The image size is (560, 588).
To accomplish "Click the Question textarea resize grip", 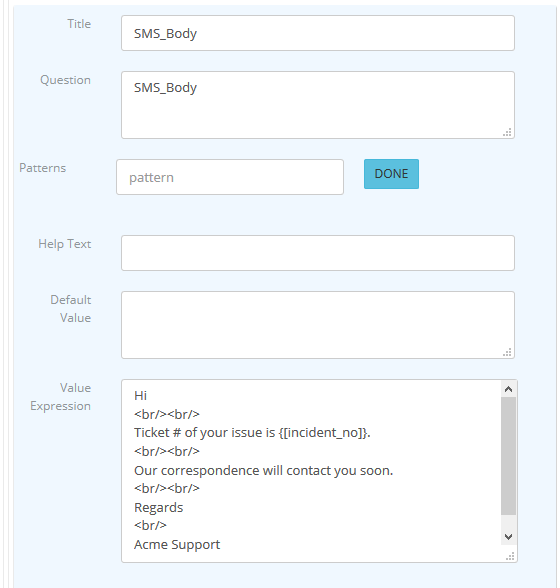I will point(507,132).
